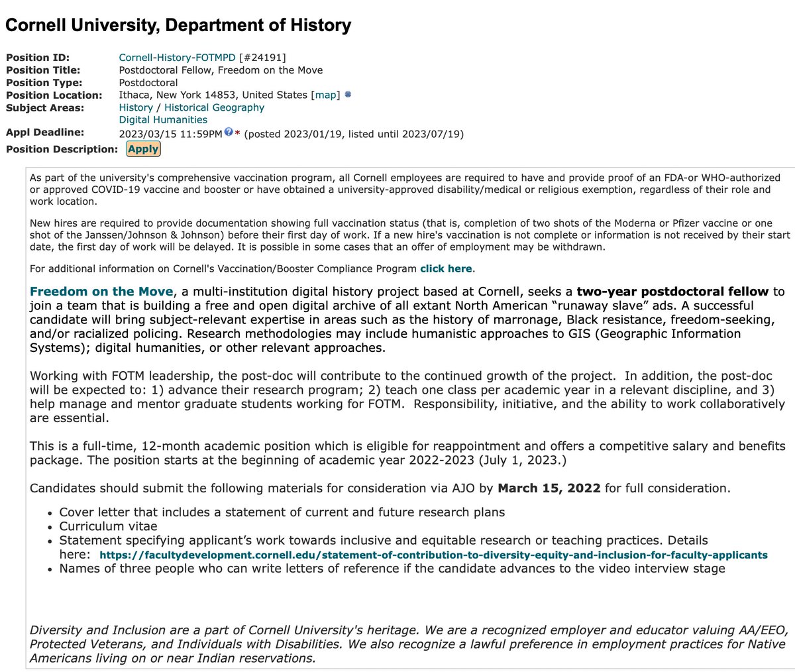Image resolution: width=795 pixels, height=672 pixels.
Task: Follow the 'click here' vaccination compliance link
Action: (x=446, y=268)
